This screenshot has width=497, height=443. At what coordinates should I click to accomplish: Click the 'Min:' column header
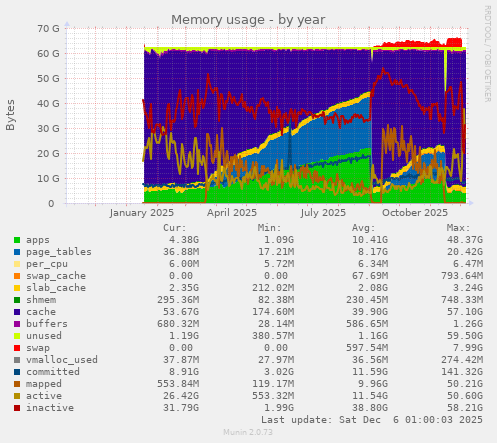(270, 228)
